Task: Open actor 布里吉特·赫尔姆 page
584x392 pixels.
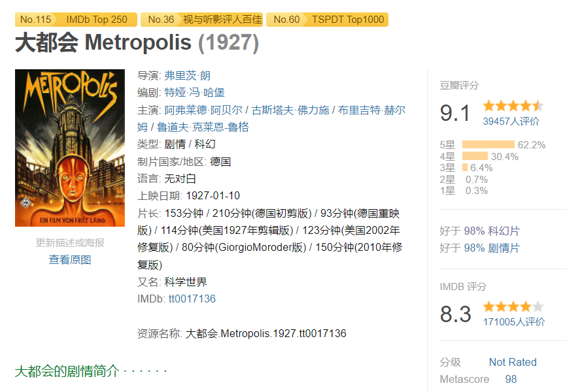Action: (371, 110)
